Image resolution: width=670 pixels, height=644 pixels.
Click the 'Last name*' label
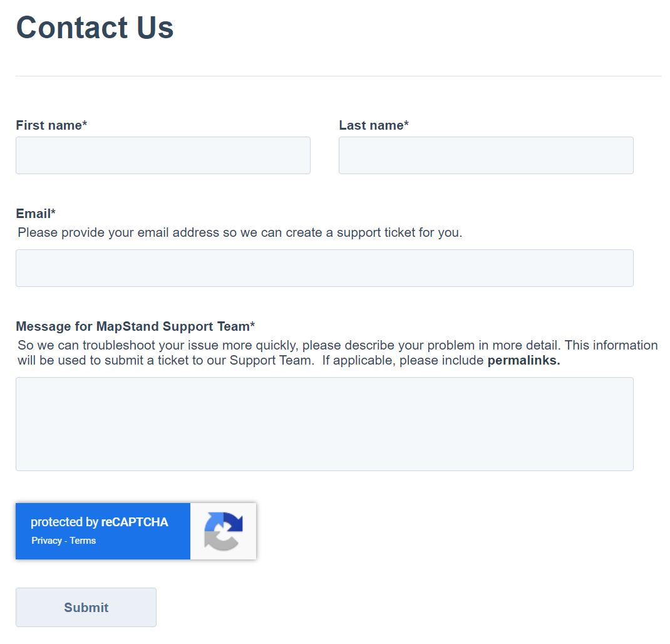(x=374, y=125)
